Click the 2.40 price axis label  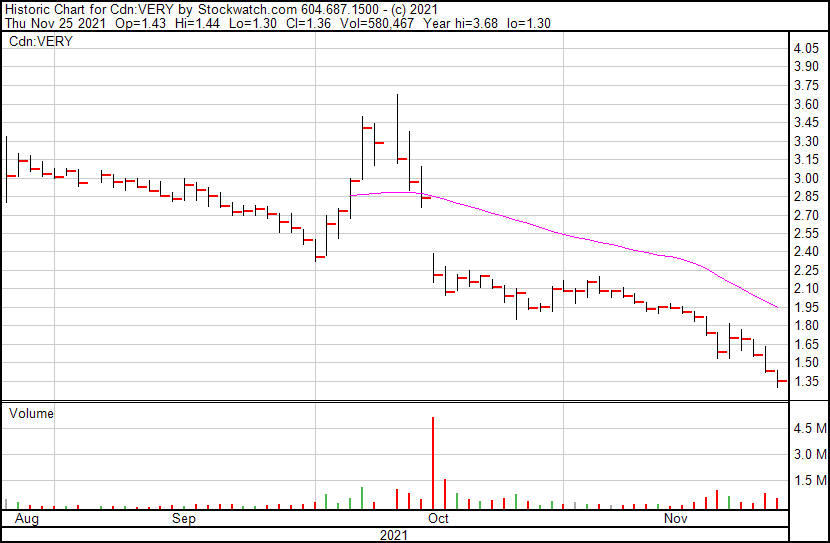point(806,251)
